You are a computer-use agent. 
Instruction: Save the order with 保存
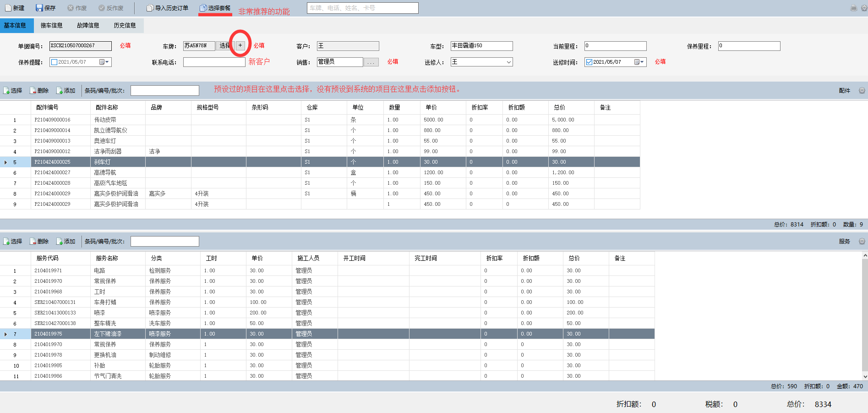pyautogui.click(x=45, y=8)
